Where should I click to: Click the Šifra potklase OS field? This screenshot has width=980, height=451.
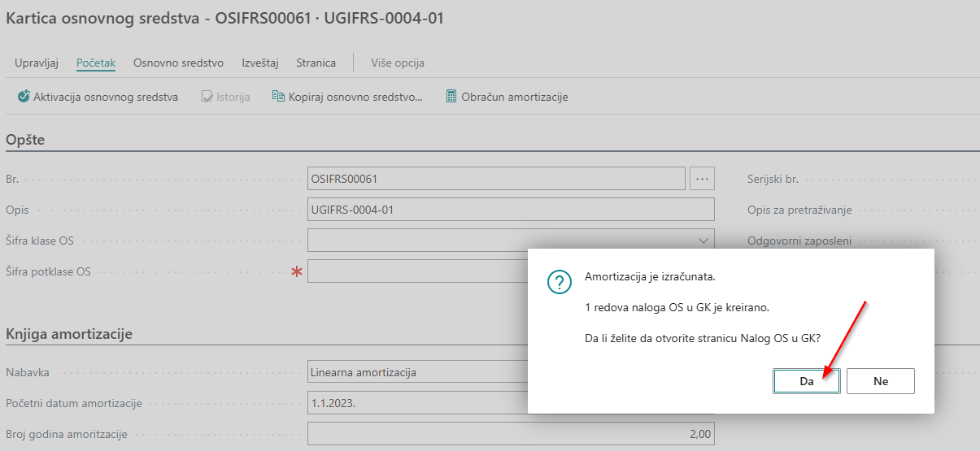[418, 271]
